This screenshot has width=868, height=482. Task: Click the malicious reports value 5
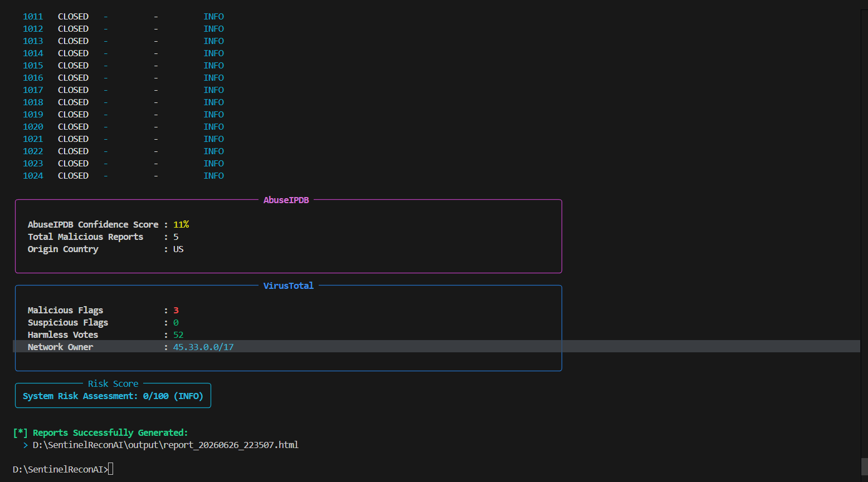coord(176,237)
